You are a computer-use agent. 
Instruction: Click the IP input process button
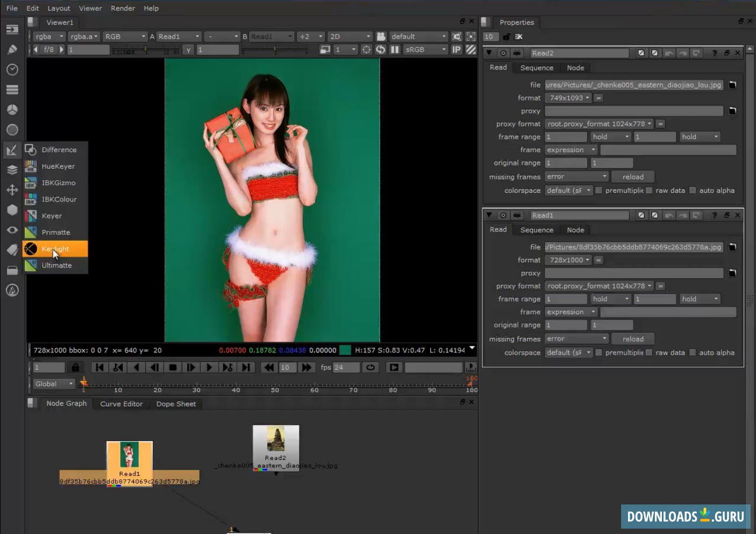457,49
